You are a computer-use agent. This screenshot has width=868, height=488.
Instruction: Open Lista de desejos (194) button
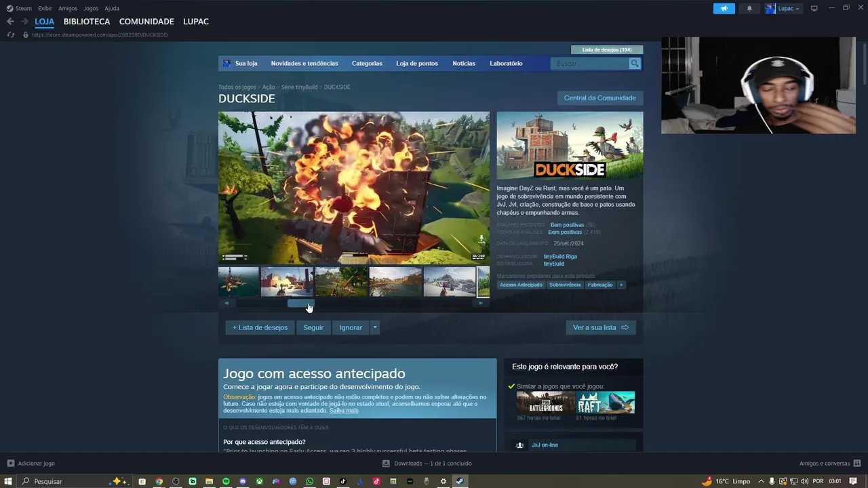point(607,49)
